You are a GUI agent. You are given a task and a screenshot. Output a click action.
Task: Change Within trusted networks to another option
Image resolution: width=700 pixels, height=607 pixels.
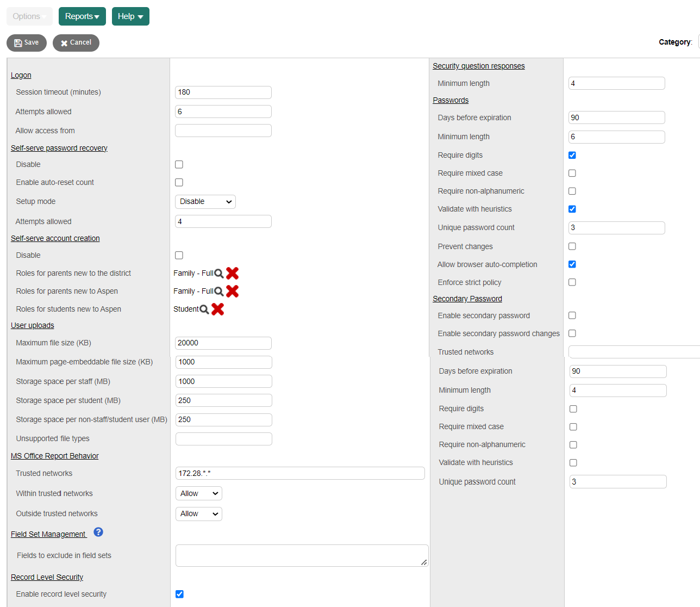(x=198, y=493)
